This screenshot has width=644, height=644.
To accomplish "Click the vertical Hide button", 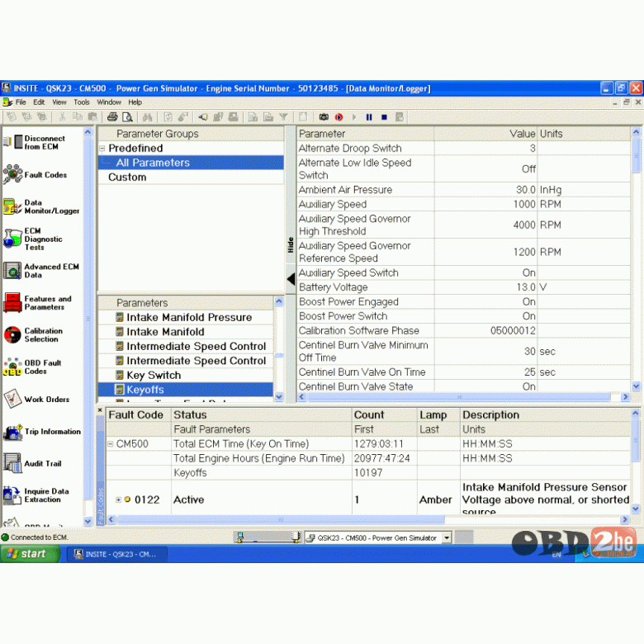I will point(291,244).
